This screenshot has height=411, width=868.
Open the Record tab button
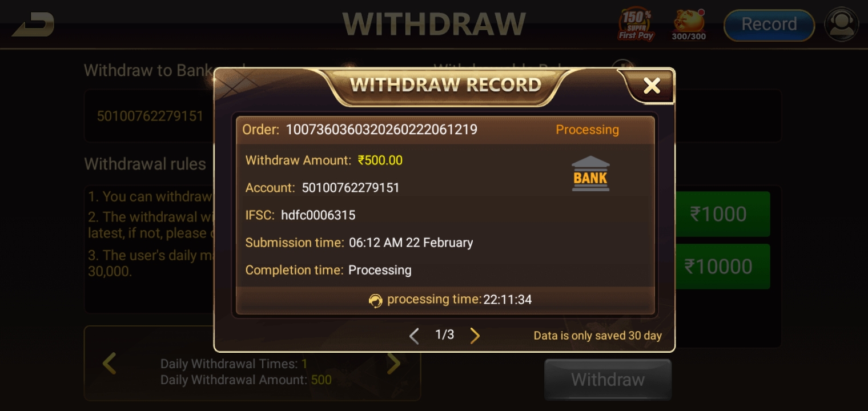click(769, 25)
